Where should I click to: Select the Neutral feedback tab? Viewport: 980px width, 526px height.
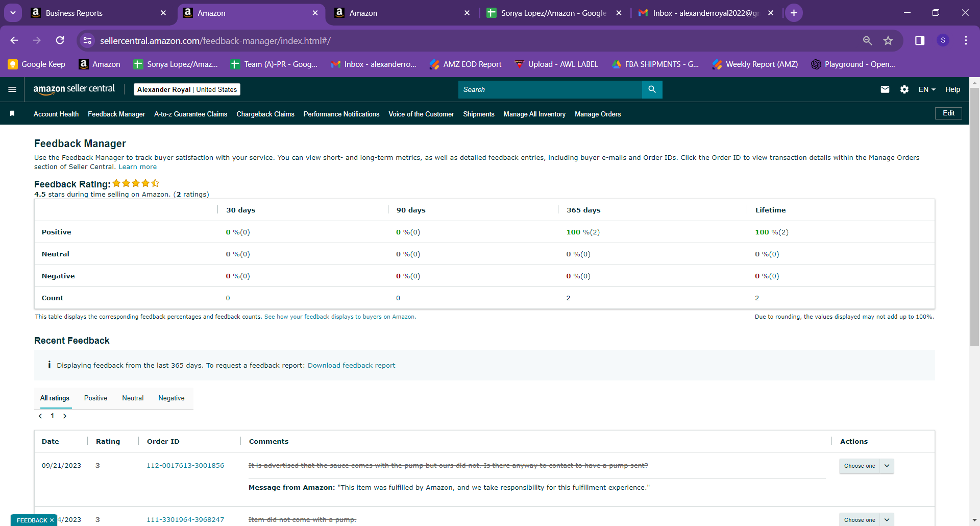point(133,398)
